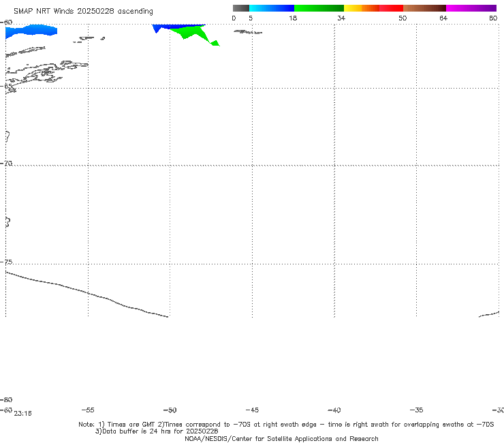The height and width of the screenshot is (443, 504).
Task: Click the swath time label '23:16'
Action: [x=23, y=414]
